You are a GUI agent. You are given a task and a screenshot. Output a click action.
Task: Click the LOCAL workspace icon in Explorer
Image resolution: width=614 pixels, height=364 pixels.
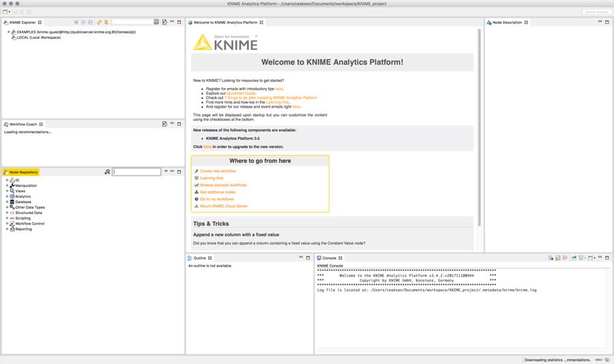coord(14,37)
